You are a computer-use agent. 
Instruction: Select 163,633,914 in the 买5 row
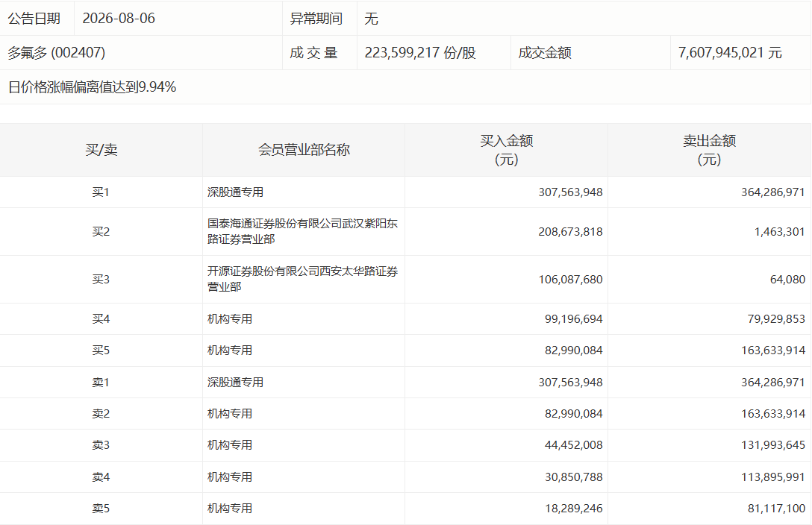point(772,350)
